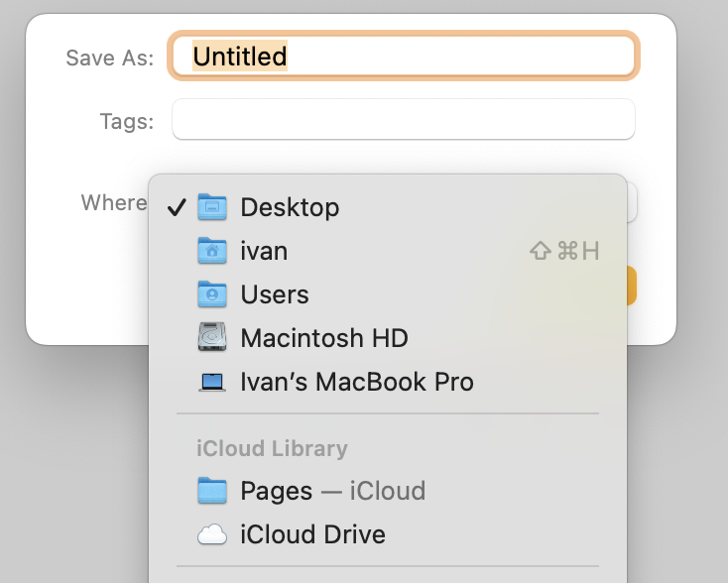Image resolution: width=728 pixels, height=583 pixels.
Task: Select Pages — iCloud as save location
Action: tap(332, 491)
